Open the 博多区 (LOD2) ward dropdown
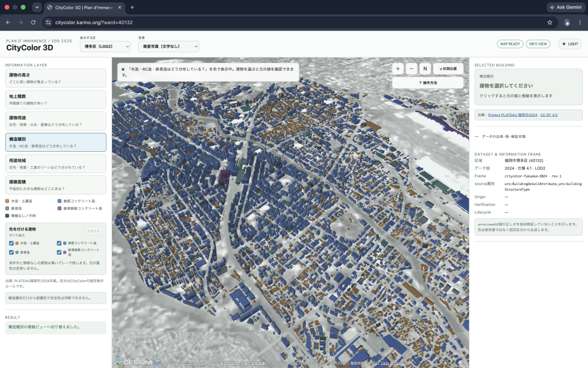The height and width of the screenshot is (368, 588). coord(105,46)
